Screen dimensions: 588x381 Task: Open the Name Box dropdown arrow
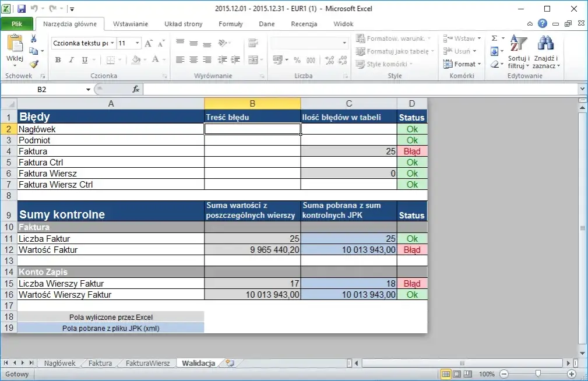click(89, 89)
